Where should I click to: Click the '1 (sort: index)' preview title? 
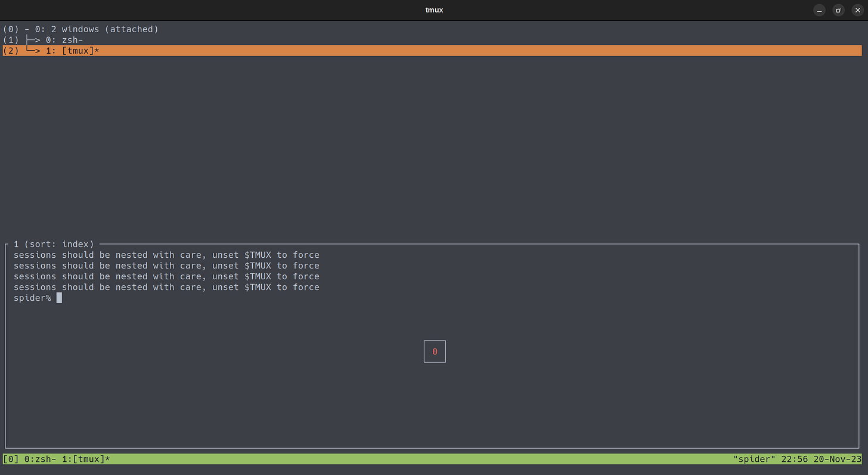click(x=54, y=244)
